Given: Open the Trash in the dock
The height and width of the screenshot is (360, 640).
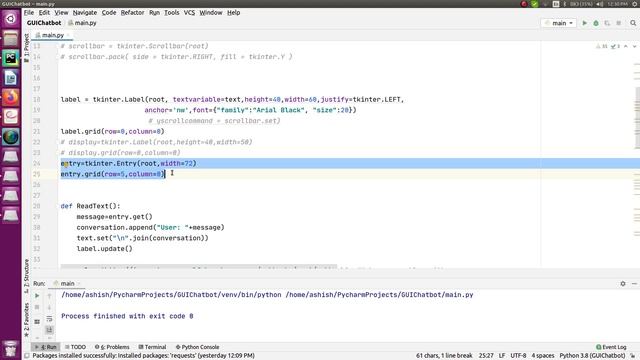Looking at the screenshot, I should [x=11, y=350].
